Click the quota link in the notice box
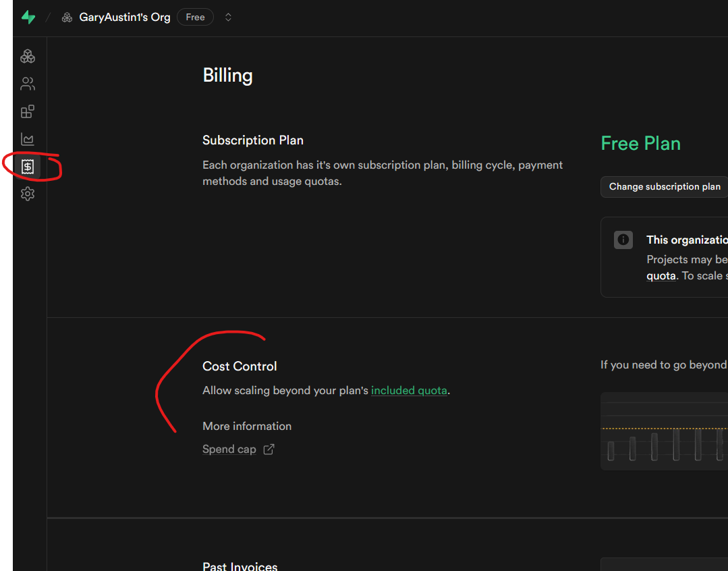Viewport: 728px width, 571px height. pos(661,276)
